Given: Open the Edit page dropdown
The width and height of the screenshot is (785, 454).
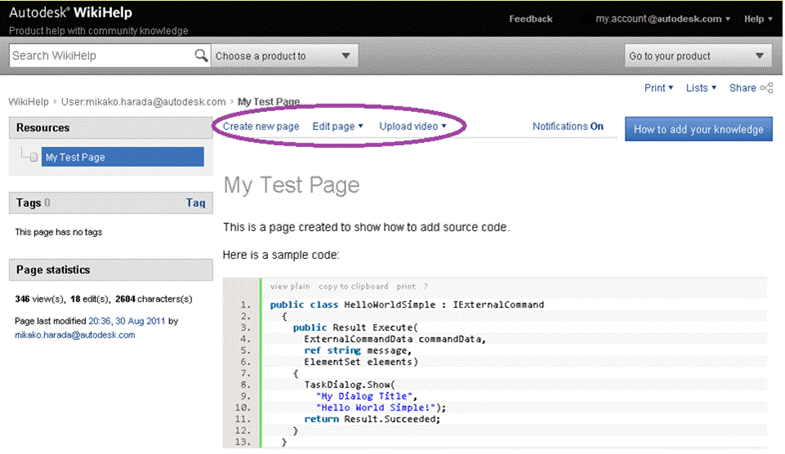Looking at the screenshot, I should 338,126.
